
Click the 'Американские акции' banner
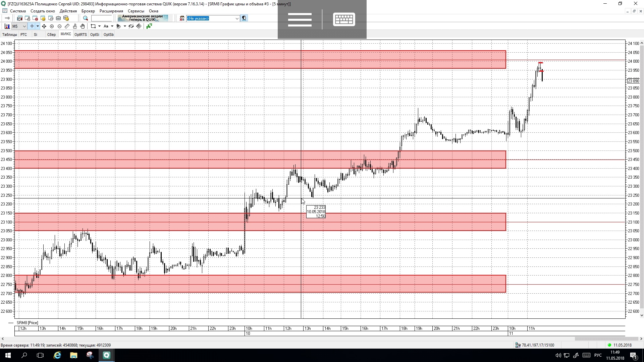point(143,18)
